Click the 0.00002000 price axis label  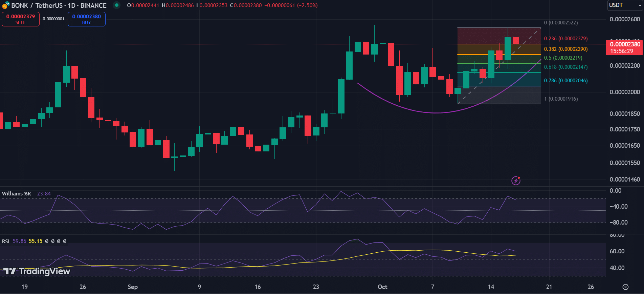pos(625,92)
